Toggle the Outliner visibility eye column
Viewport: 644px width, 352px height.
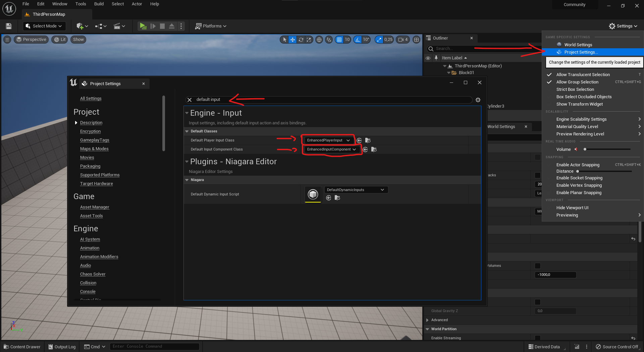point(428,58)
